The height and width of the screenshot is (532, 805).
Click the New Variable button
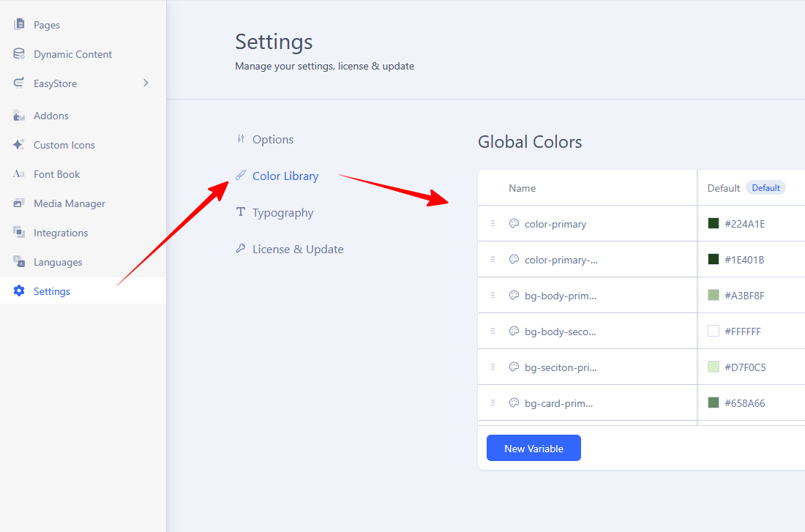click(534, 448)
